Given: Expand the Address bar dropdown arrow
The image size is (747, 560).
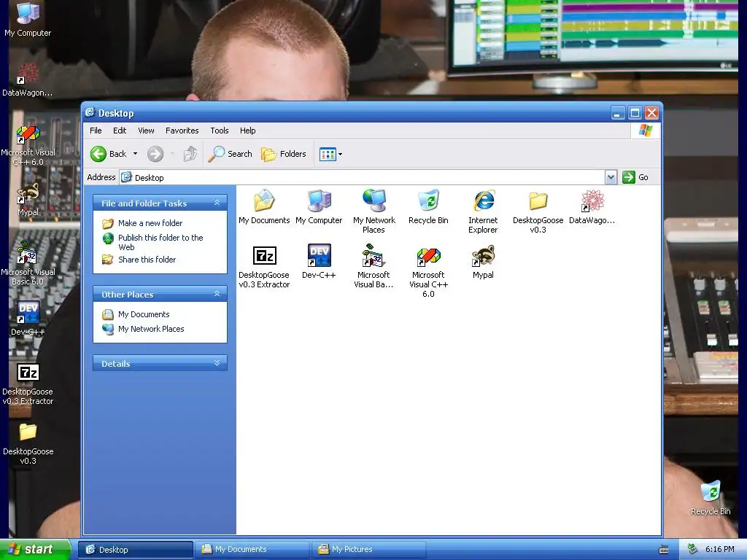Looking at the screenshot, I should click(611, 178).
